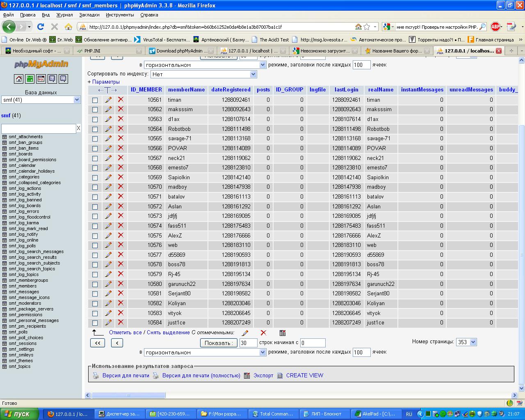
Task: Edit row 10564 Robotbob pencil icon
Action: [x=108, y=129]
